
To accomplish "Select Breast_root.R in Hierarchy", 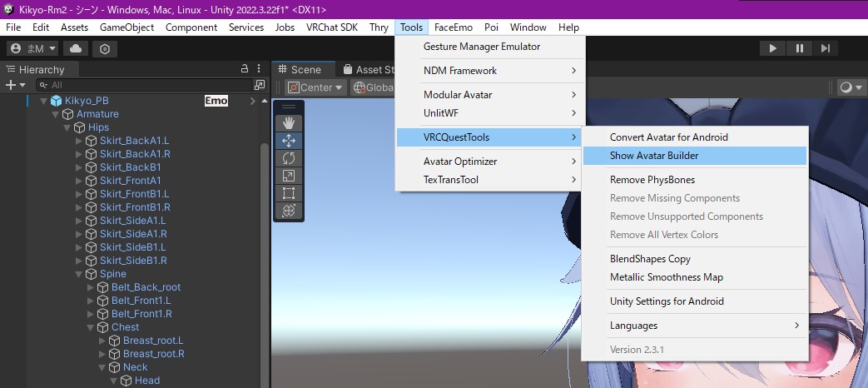I will pyautogui.click(x=154, y=354).
